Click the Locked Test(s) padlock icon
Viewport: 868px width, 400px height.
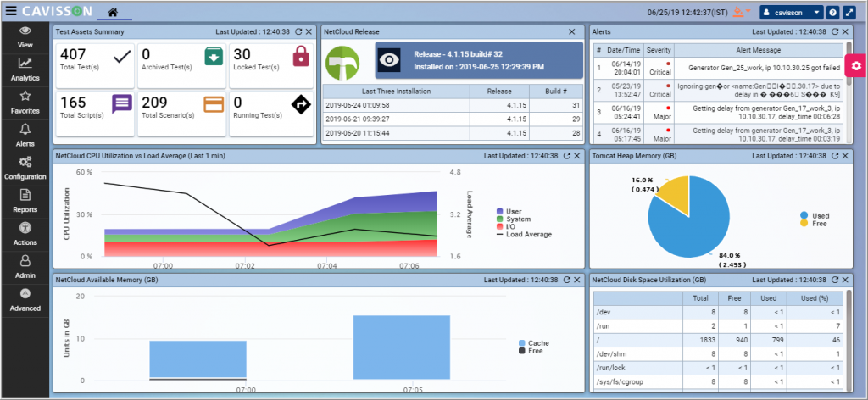click(301, 56)
